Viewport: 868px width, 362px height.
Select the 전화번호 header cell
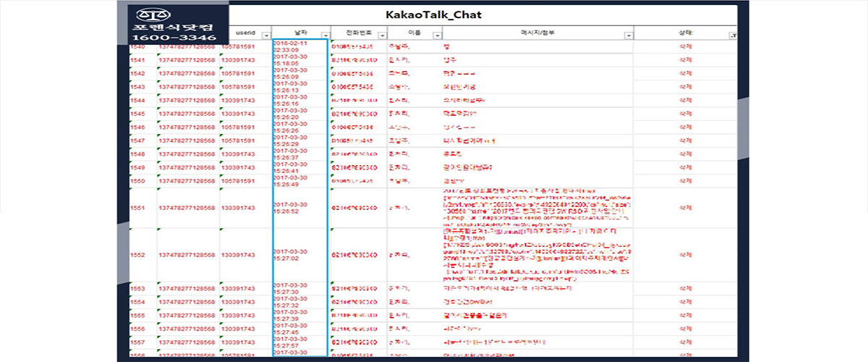pos(359,33)
